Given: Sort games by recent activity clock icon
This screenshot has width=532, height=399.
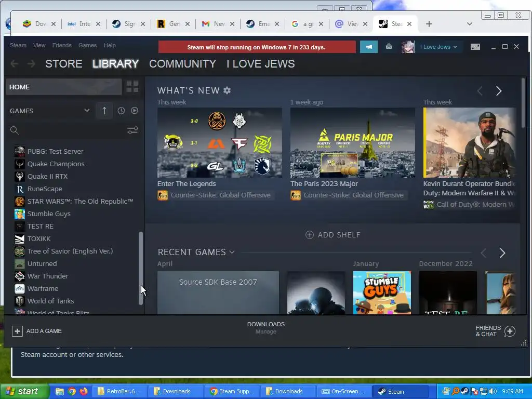Looking at the screenshot, I should click(x=121, y=111).
